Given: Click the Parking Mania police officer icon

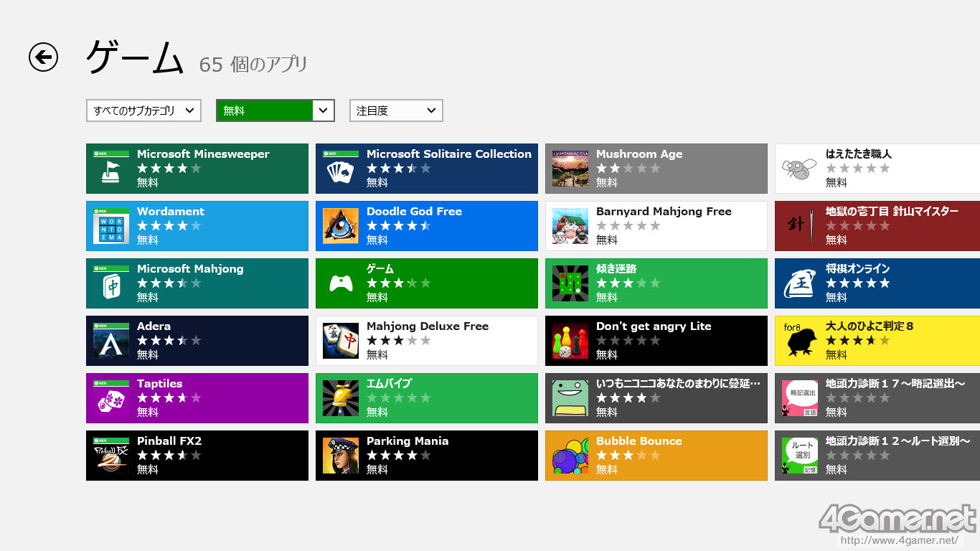Looking at the screenshot, I should (x=341, y=456).
